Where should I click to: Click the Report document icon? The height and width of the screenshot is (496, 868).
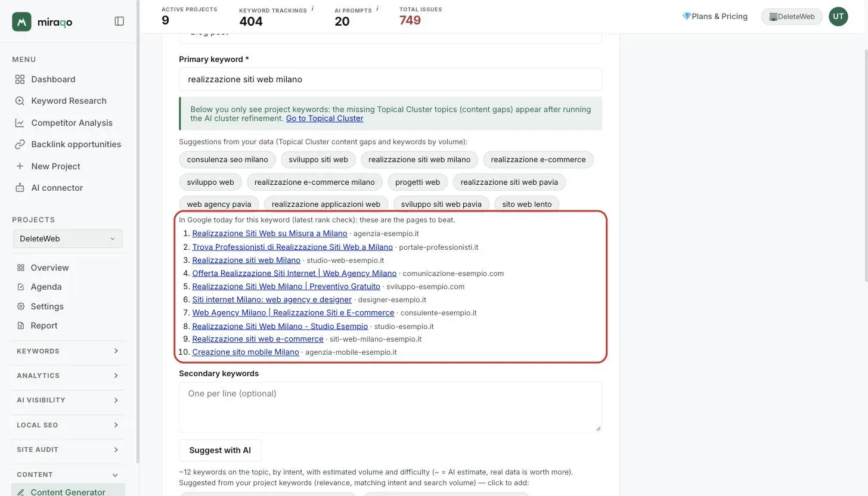(21, 325)
